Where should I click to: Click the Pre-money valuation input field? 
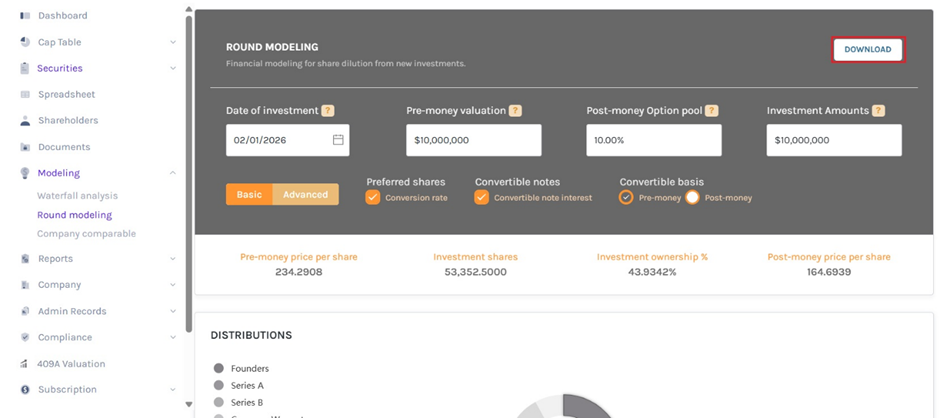pyautogui.click(x=473, y=140)
